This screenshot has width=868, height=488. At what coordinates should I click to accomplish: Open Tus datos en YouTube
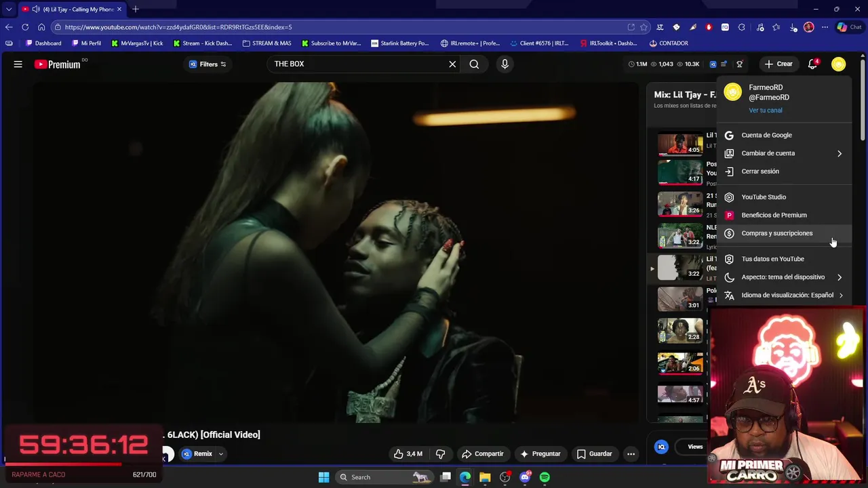tap(783, 259)
